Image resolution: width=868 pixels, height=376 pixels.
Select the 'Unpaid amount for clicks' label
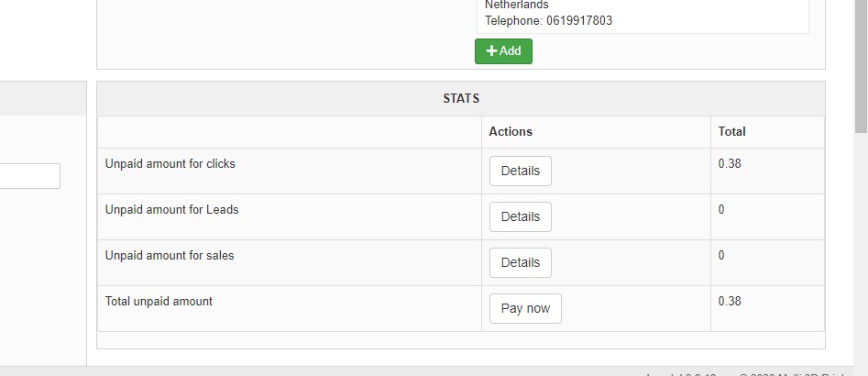(170, 164)
